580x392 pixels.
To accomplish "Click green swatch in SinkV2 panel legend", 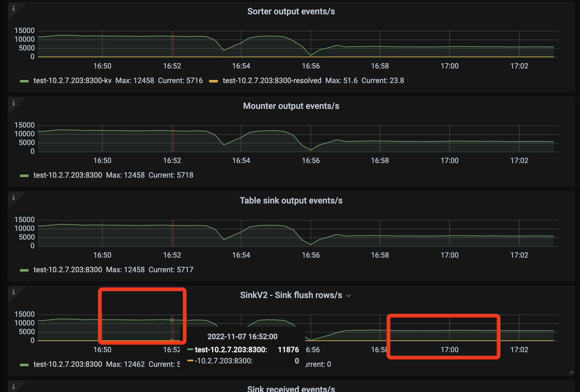I will pos(24,365).
